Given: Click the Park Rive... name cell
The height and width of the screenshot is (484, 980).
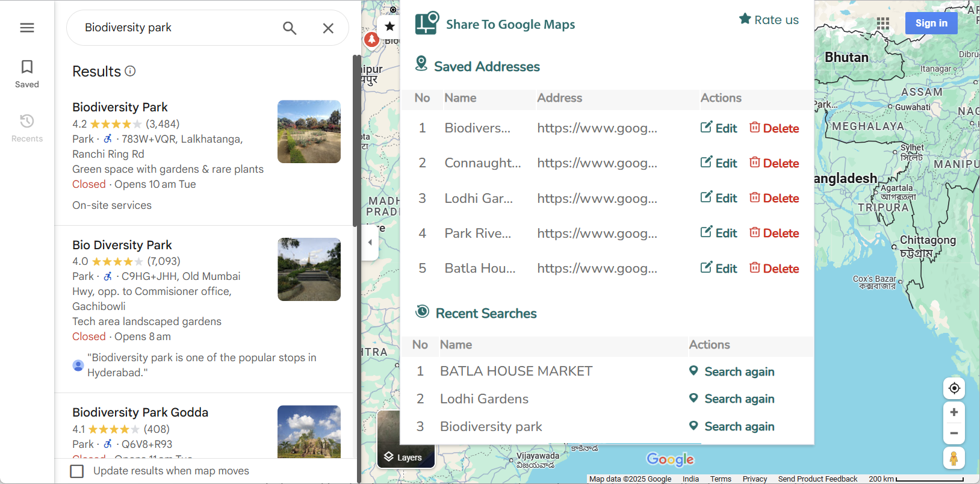Looking at the screenshot, I should click(x=478, y=233).
